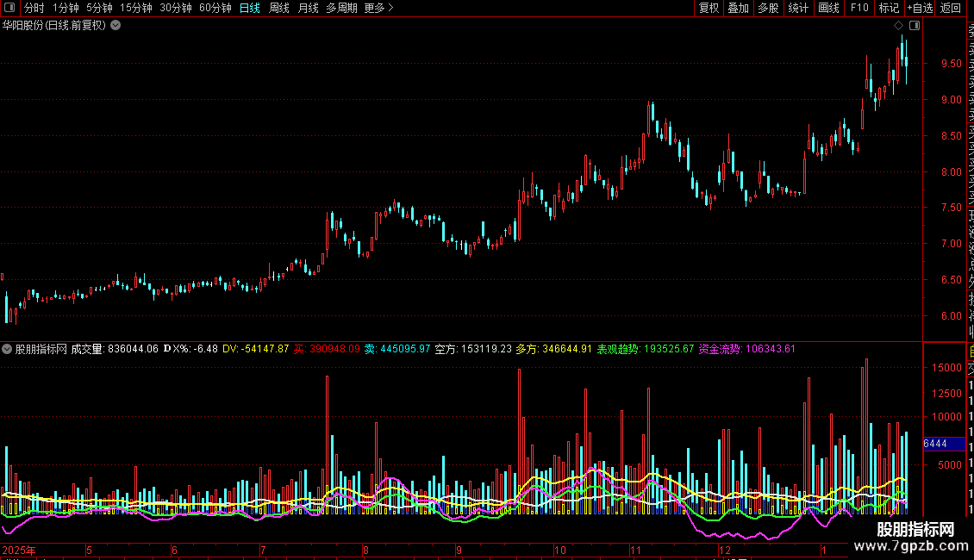
Task: Click the 多方: 346644.91 readout
Action: [554, 349]
